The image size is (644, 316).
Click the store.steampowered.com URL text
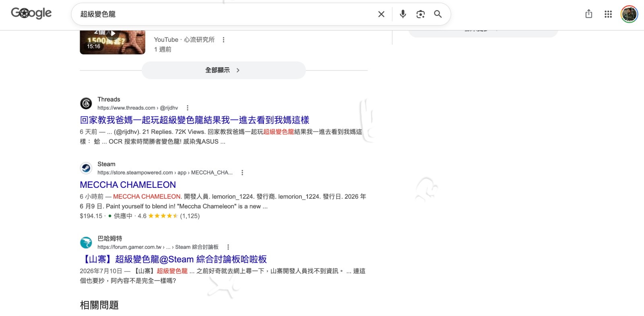coord(165,173)
